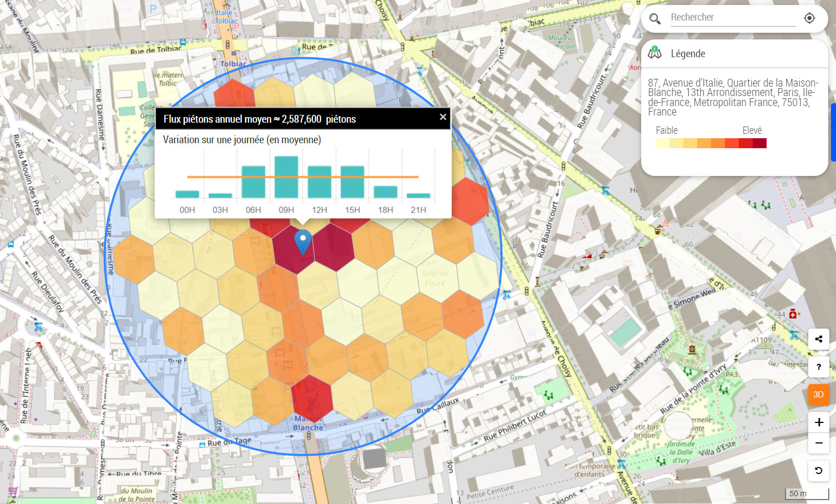Zoom out with the minus button
836x504 pixels.
[818, 443]
